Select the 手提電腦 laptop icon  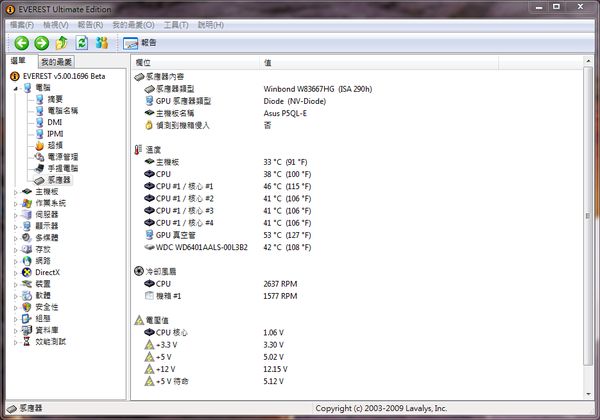click(39, 168)
